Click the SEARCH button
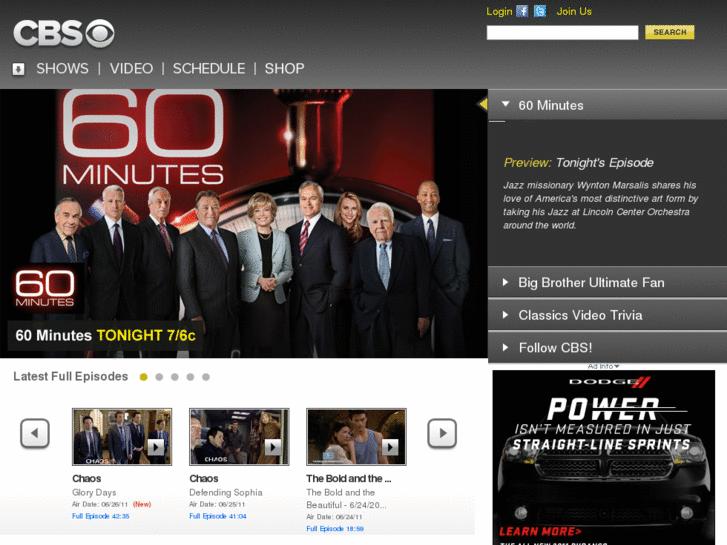Viewport: 727px width, 545px height. 670,32
